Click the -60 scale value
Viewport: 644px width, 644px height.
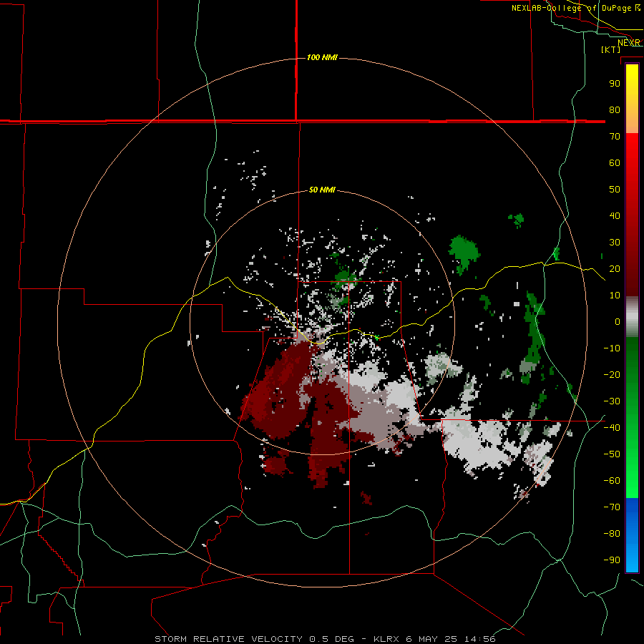coord(612,481)
